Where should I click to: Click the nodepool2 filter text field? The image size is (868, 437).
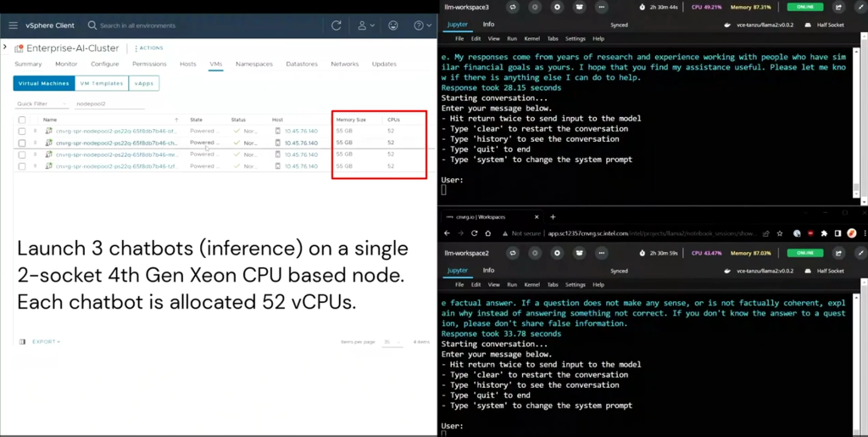109,104
